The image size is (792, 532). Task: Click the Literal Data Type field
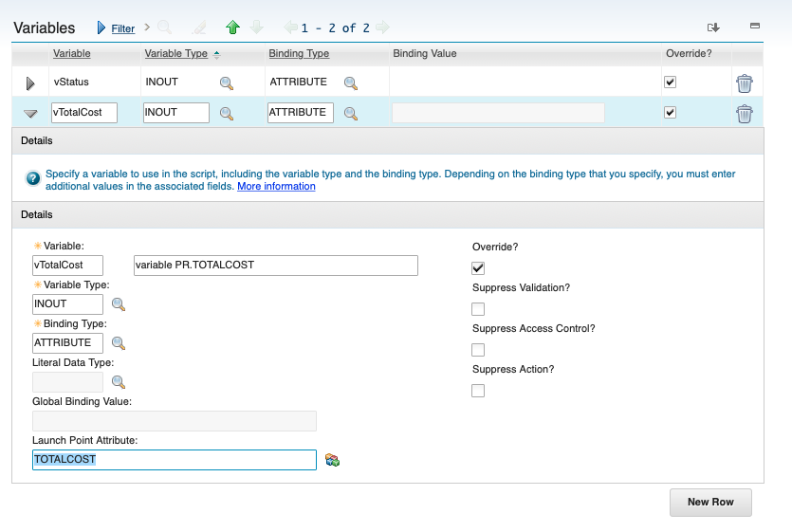pos(67,382)
